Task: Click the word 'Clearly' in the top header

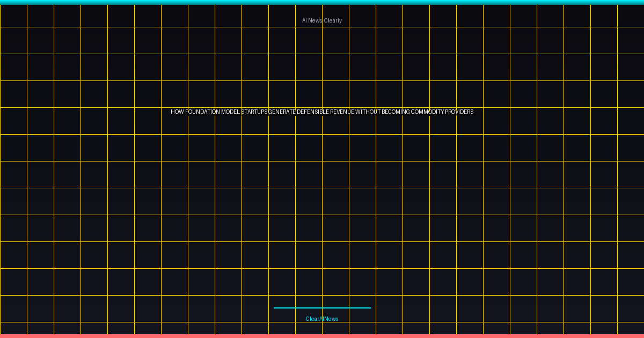Action: pyautogui.click(x=333, y=20)
